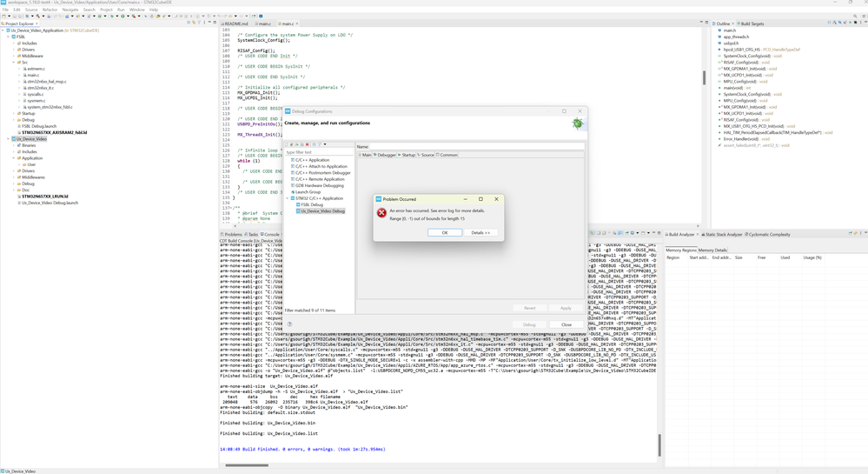Open the Cyclomatic Complexity tab

click(768, 235)
